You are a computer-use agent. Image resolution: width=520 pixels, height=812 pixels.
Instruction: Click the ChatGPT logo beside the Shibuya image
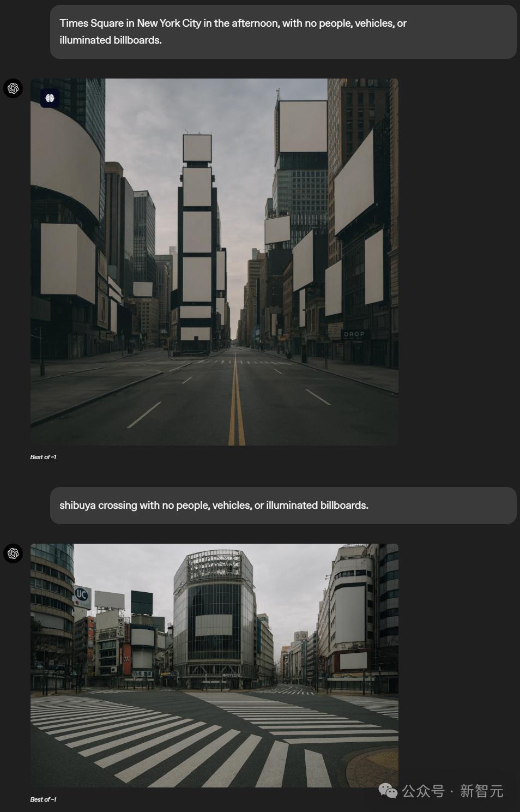13,554
